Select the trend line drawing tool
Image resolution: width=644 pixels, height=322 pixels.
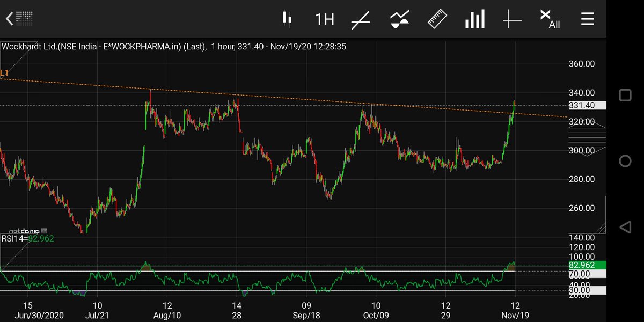click(x=361, y=20)
